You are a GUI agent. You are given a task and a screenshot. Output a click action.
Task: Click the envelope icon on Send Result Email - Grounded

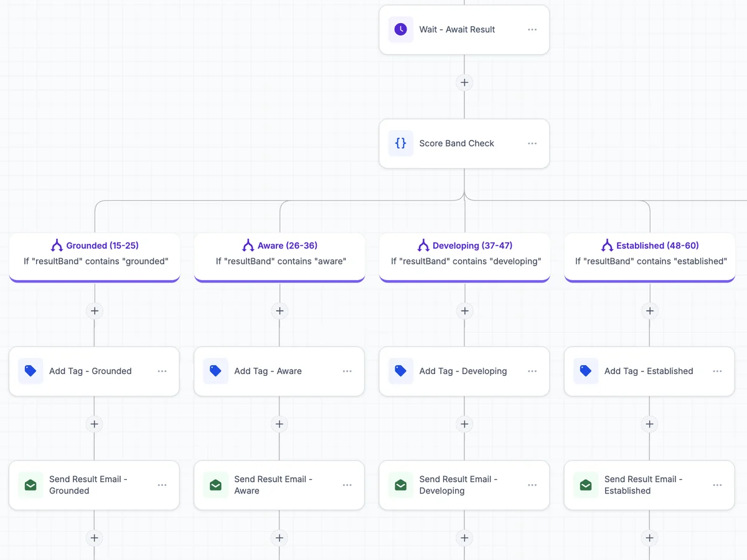pyautogui.click(x=31, y=485)
